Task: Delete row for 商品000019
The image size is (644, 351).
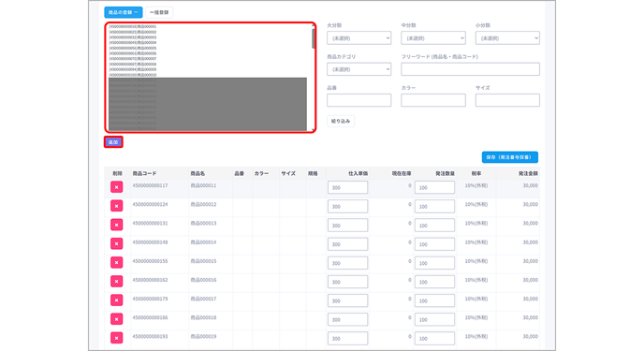Action: coord(117,338)
